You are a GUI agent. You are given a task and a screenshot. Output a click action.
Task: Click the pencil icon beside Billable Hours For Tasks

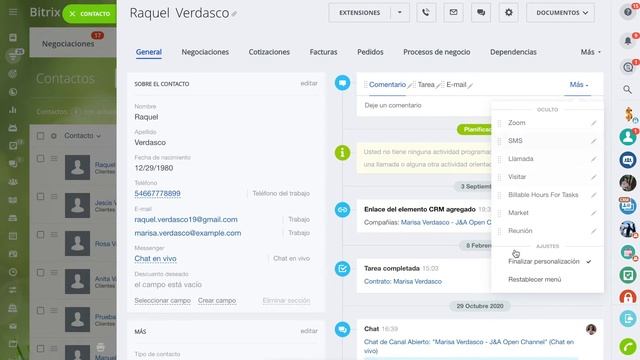coord(593,195)
